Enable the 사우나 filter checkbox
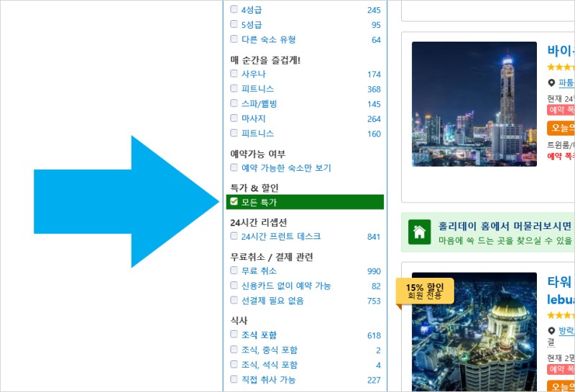The image size is (575, 392). [x=234, y=73]
